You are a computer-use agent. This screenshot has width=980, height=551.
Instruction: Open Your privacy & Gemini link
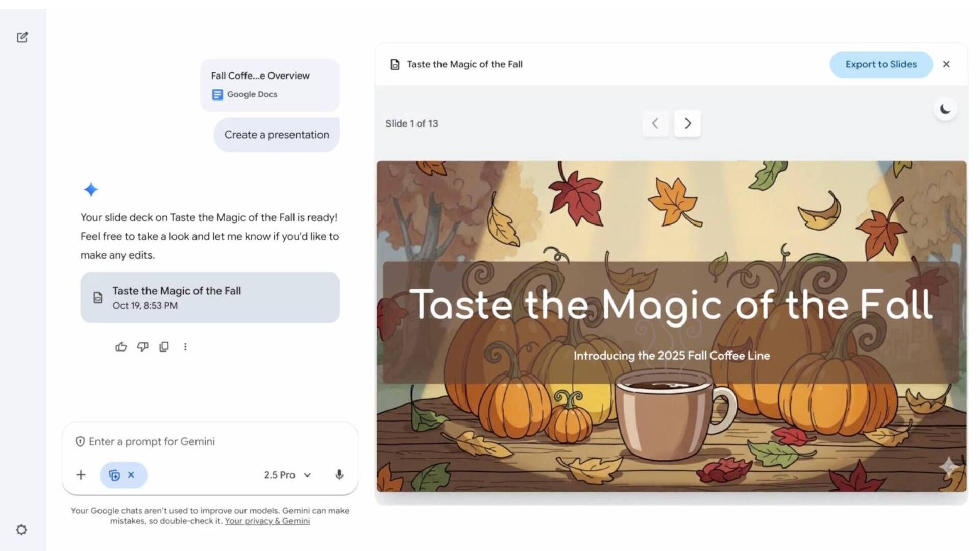coord(267,521)
